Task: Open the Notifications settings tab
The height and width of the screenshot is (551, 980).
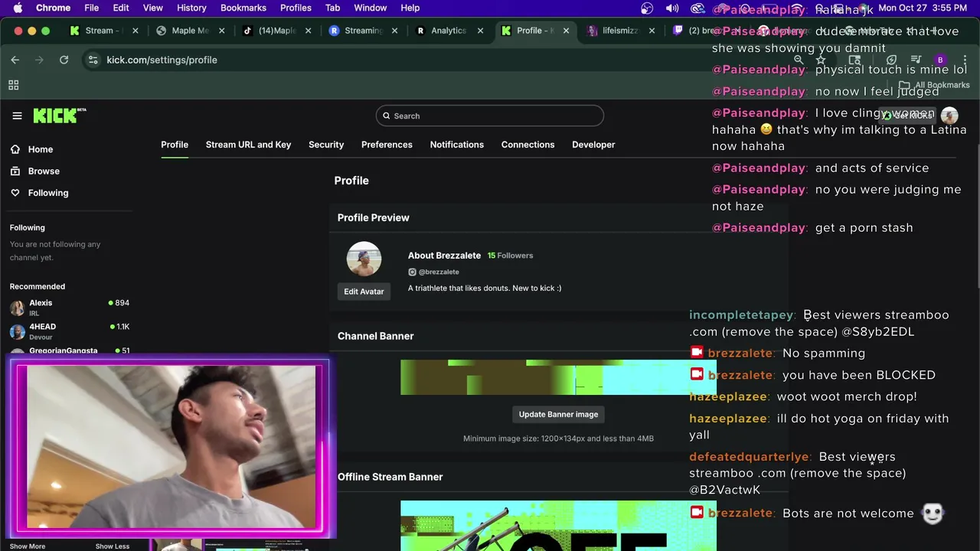Action: (457, 145)
